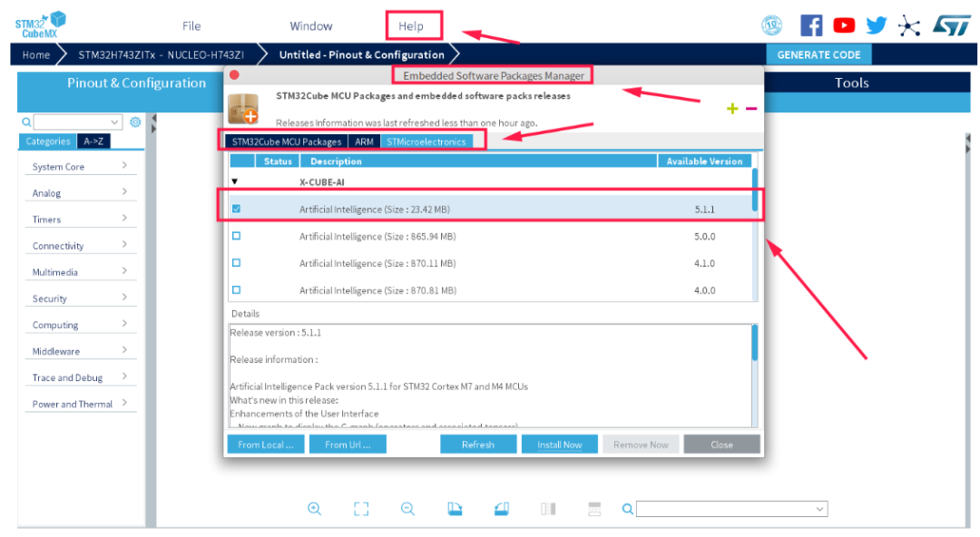Click the GENERATE CODE button
The height and width of the screenshot is (537, 980).
point(818,54)
